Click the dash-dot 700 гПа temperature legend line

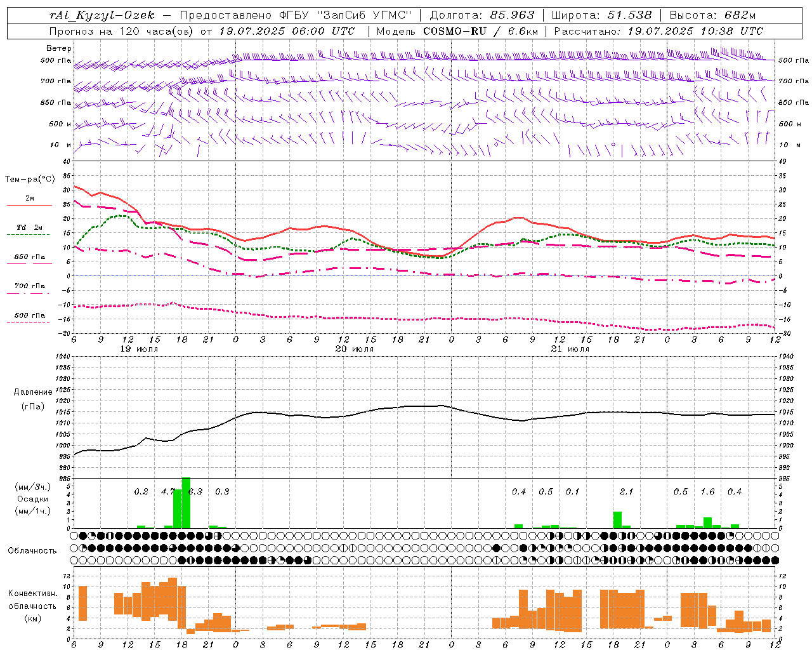point(28,294)
